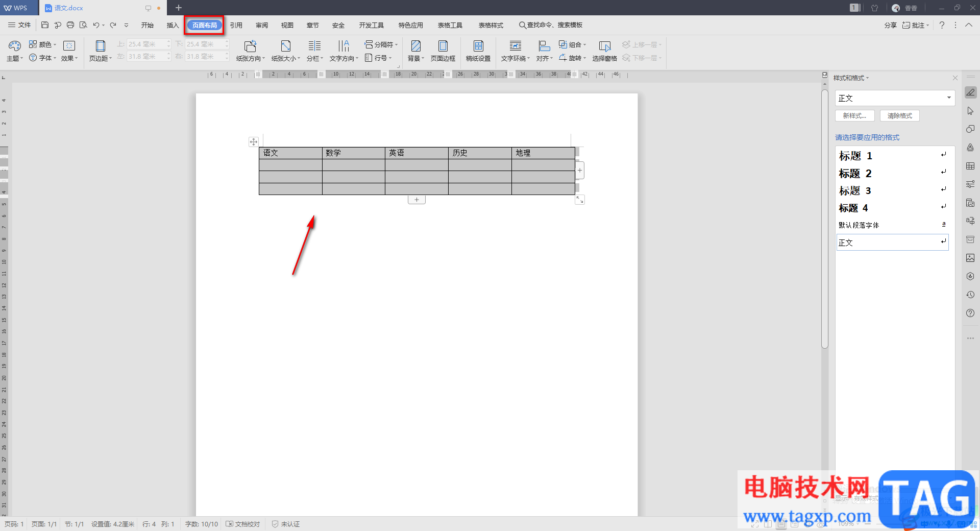Switch to the Insert (插入) tab

(x=173, y=25)
